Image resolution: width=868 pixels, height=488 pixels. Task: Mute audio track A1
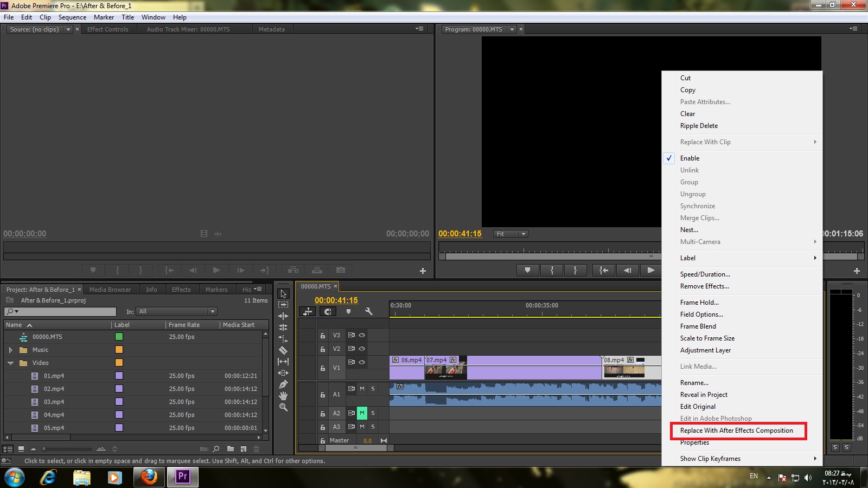(x=362, y=389)
